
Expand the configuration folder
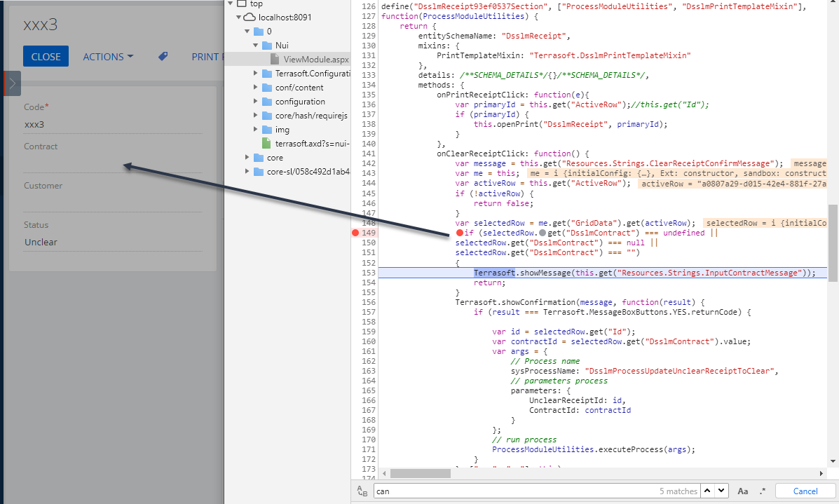coord(256,101)
